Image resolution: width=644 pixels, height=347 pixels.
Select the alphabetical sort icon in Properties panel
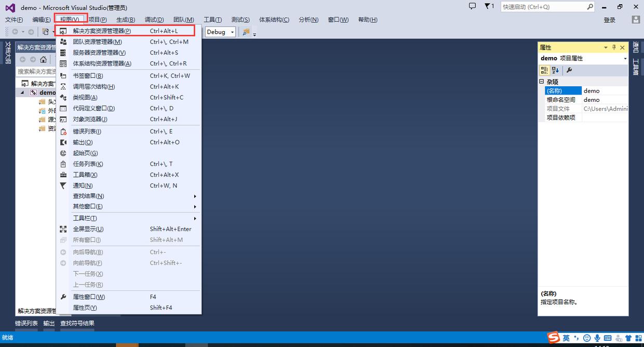click(x=556, y=70)
